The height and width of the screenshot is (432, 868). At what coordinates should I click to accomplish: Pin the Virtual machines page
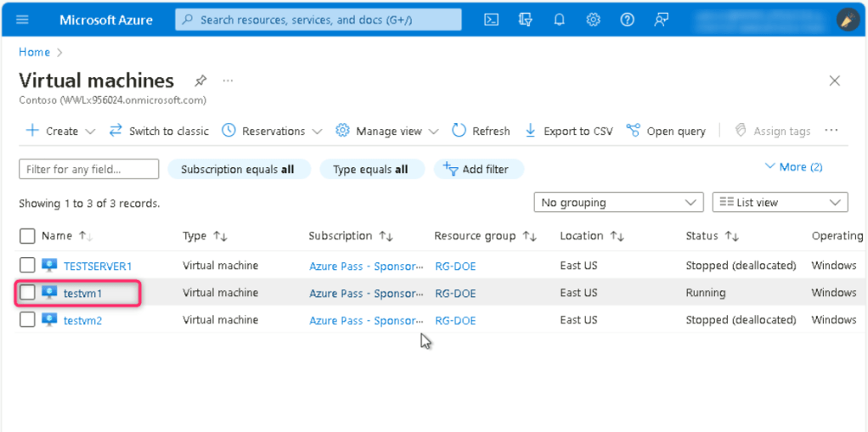click(200, 81)
